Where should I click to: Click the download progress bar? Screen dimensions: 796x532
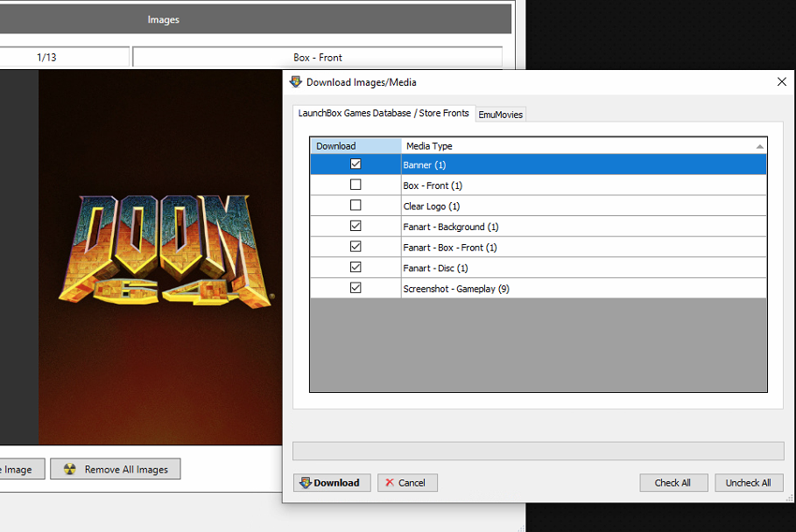(539, 451)
